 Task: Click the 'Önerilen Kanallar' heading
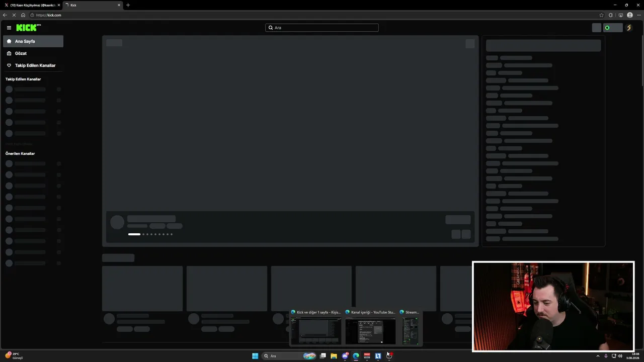(20, 153)
